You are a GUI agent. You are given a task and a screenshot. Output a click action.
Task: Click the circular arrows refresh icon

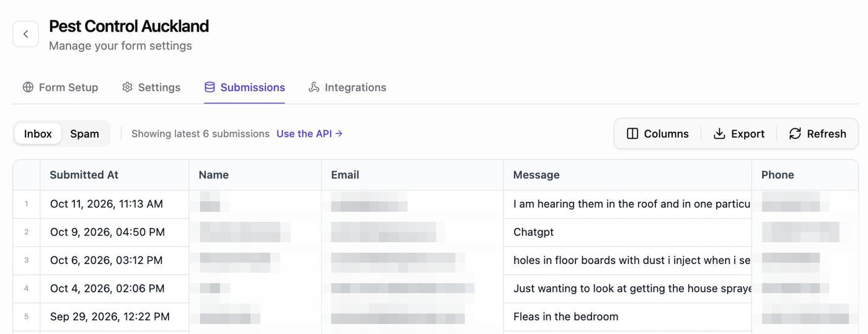(795, 133)
